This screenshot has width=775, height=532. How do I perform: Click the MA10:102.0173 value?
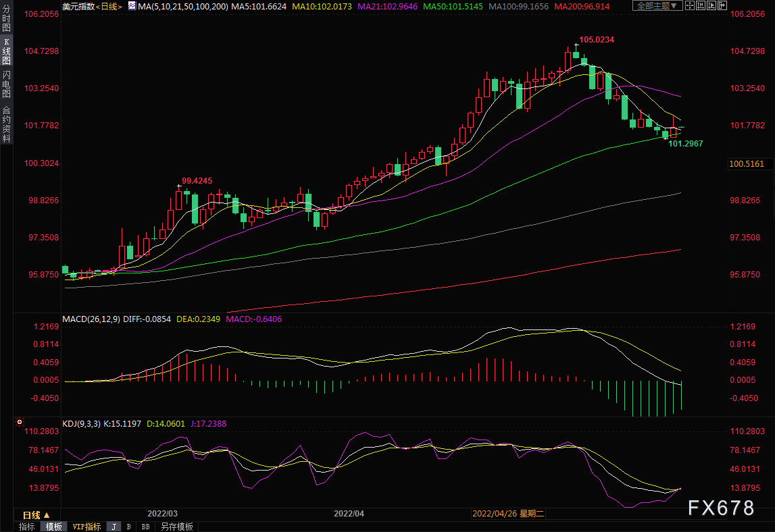[322, 7]
